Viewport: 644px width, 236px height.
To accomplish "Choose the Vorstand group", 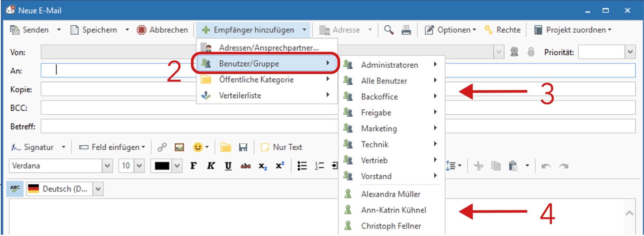I will (391, 176).
